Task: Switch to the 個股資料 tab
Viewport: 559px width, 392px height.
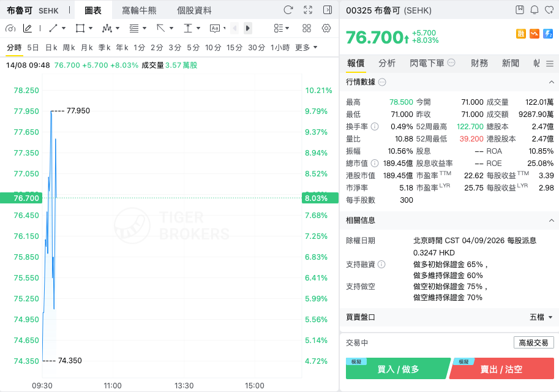Action: [x=194, y=10]
